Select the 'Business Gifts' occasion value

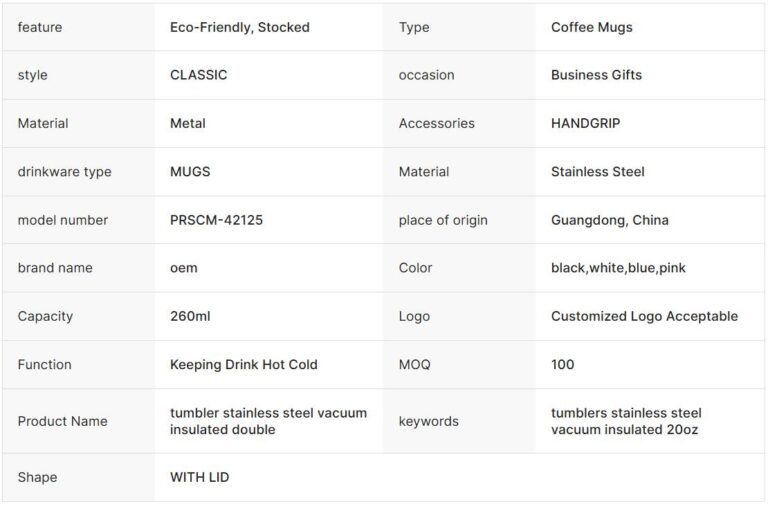coord(596,75)
